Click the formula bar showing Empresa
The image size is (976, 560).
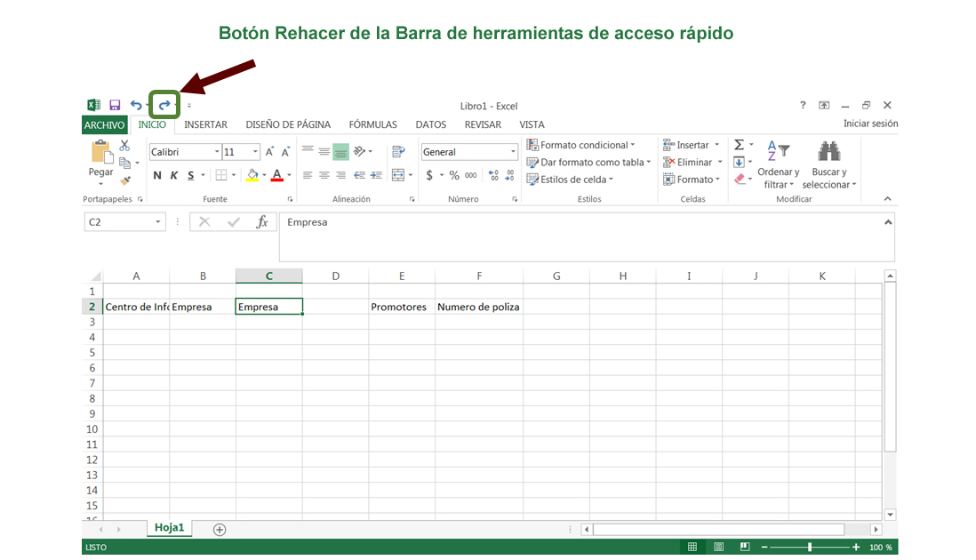[x=587, y=236]
